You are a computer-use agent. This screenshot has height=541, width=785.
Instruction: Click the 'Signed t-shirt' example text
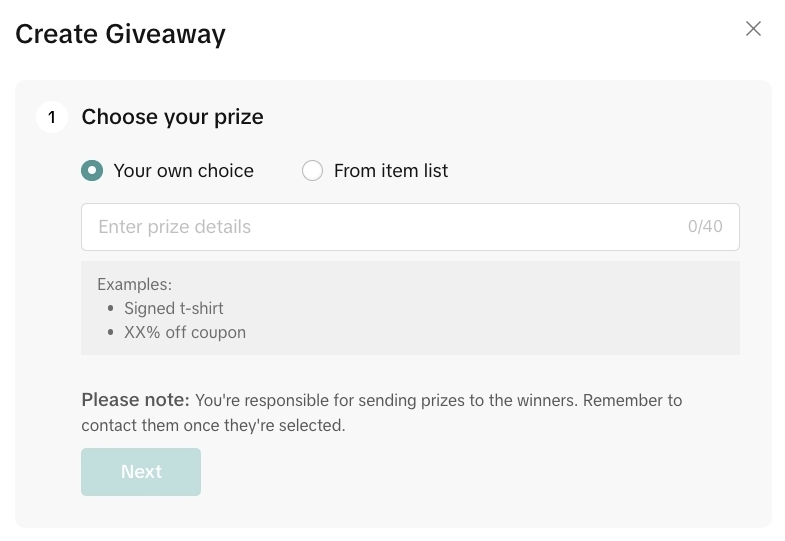174,308
